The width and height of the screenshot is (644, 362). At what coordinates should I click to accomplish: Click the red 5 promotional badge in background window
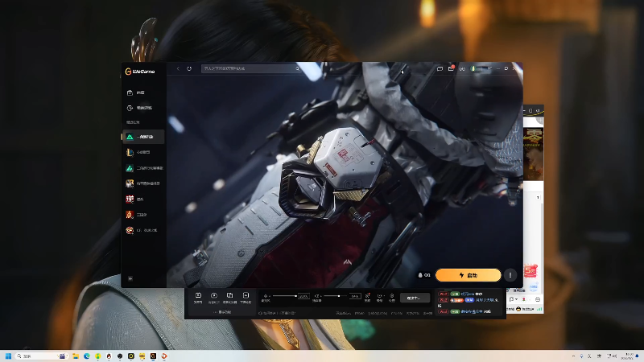530,271
